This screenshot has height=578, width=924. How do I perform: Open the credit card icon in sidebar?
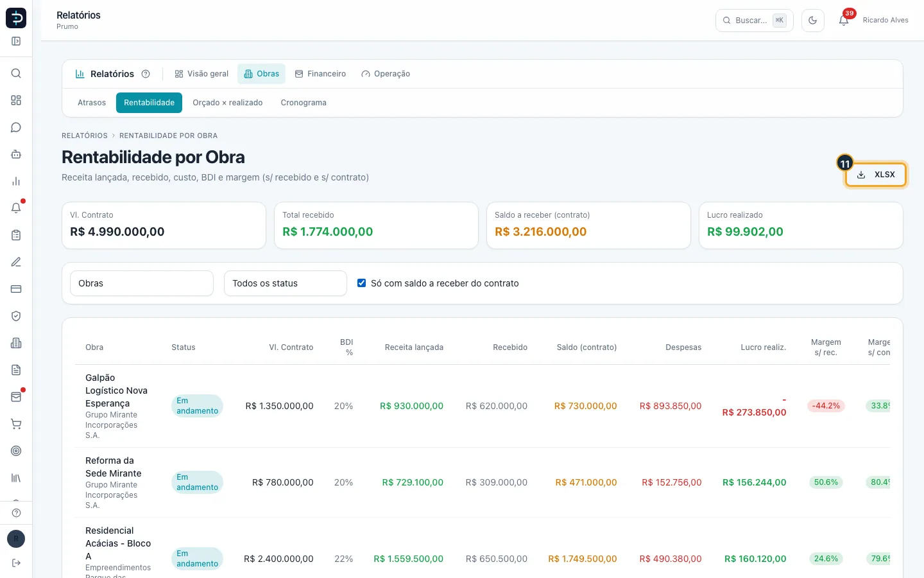tap(16, 289)
